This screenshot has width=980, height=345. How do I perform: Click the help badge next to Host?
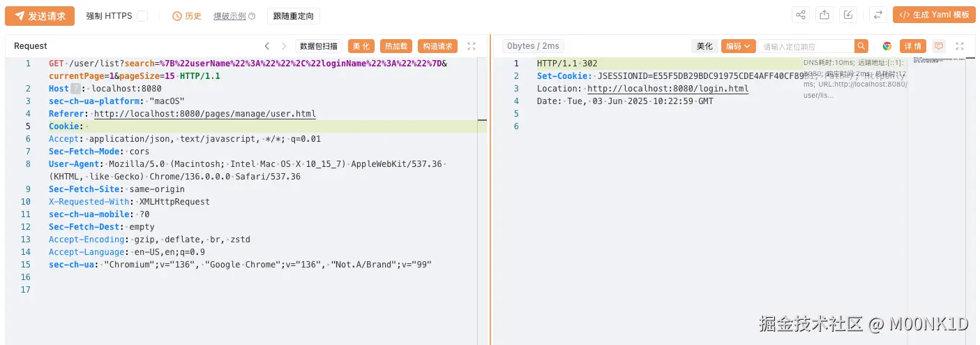pos(76,89)
